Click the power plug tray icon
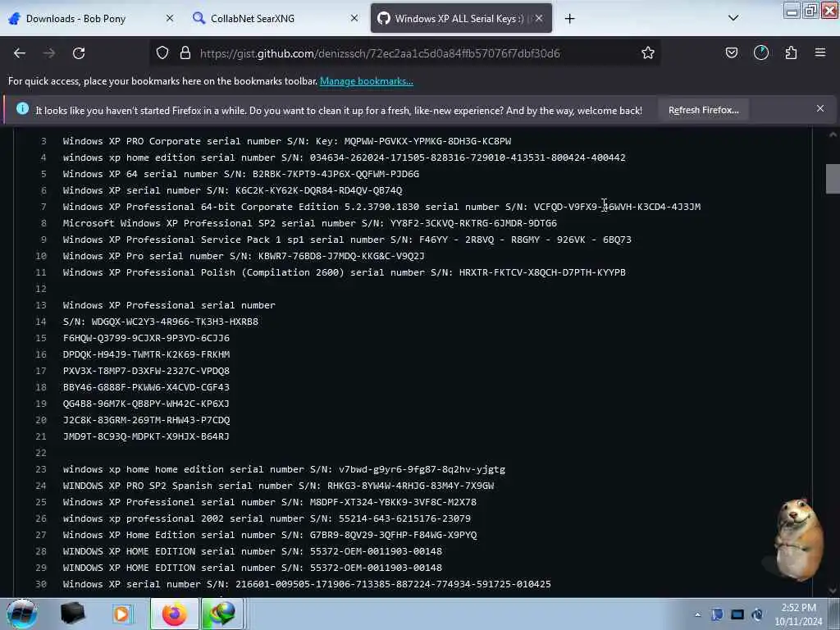This screenshot has height=630, width=840. (x=757, y=614)
